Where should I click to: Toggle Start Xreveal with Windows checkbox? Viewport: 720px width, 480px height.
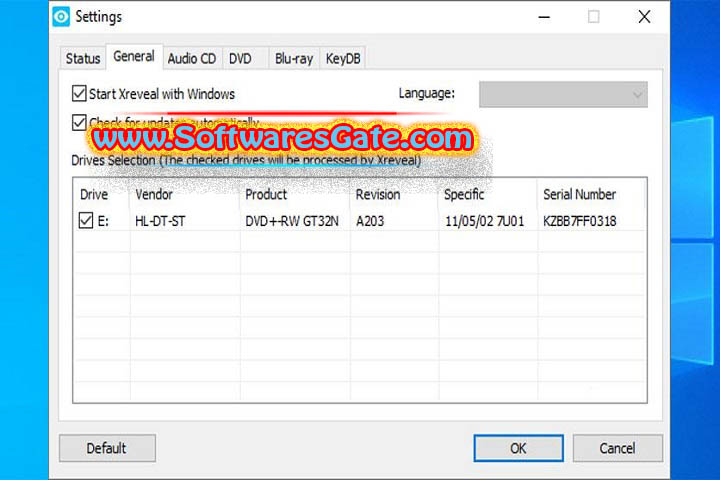[x=79, y=93]
